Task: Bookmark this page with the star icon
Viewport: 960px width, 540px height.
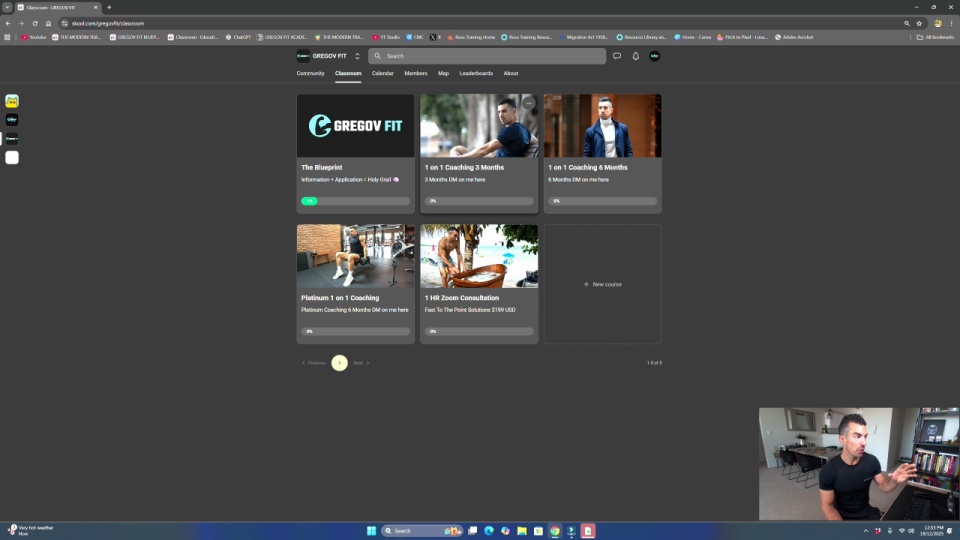Action: click(919, 23)
